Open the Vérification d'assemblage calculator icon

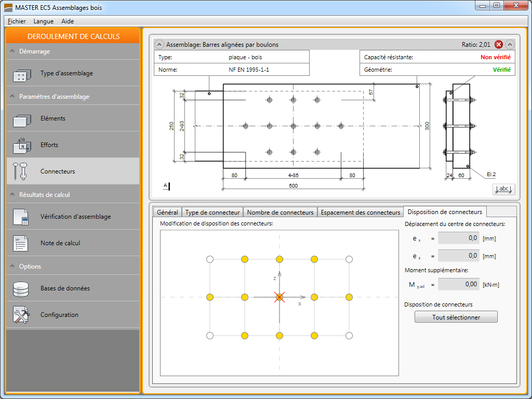[21, 217]
